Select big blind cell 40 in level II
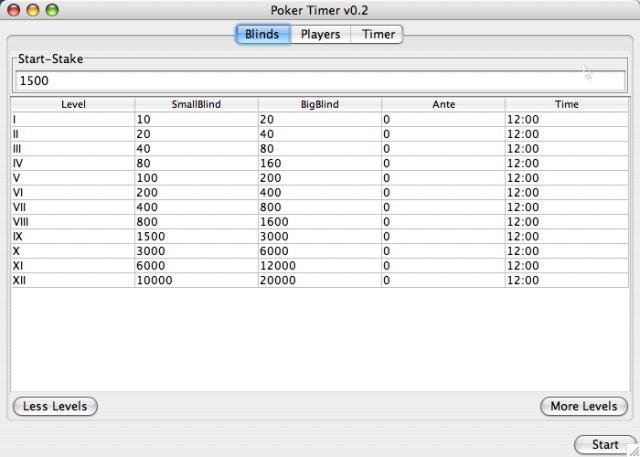Screen dimensions: 640x457 320,134
